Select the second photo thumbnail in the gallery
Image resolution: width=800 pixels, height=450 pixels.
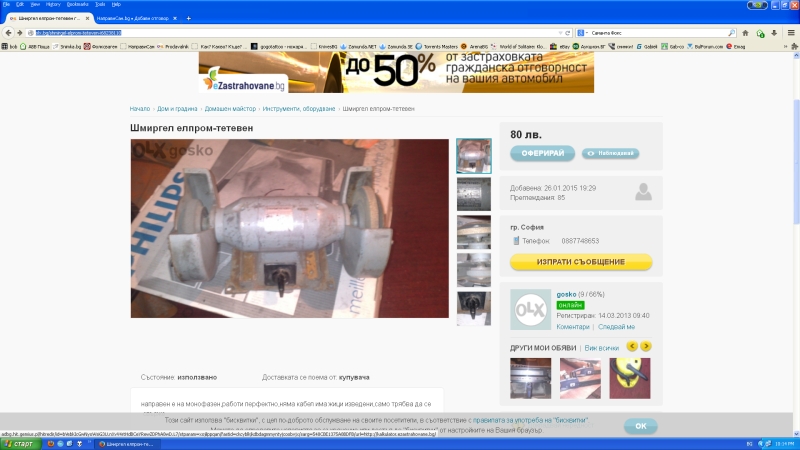473,194
